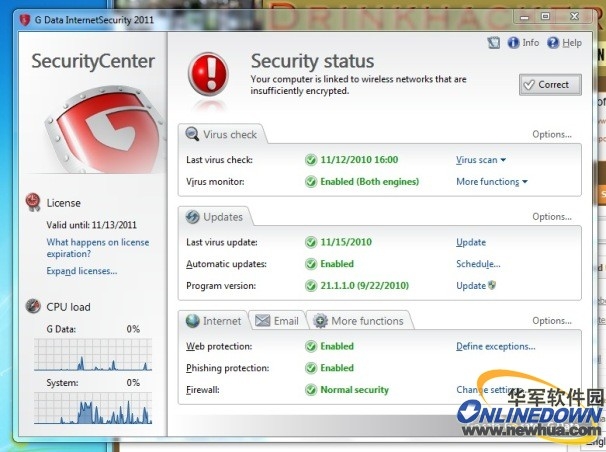This screenshot has height=452, width=606.
Task: Open the Schedule link
Action: click(x=478, y=264)
